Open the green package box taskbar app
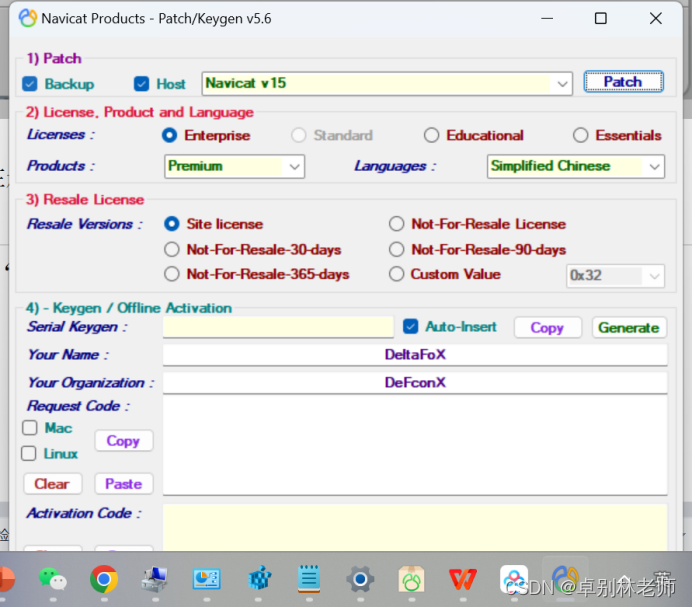Screen dimensions: 692x607 [x=411, y=579]
